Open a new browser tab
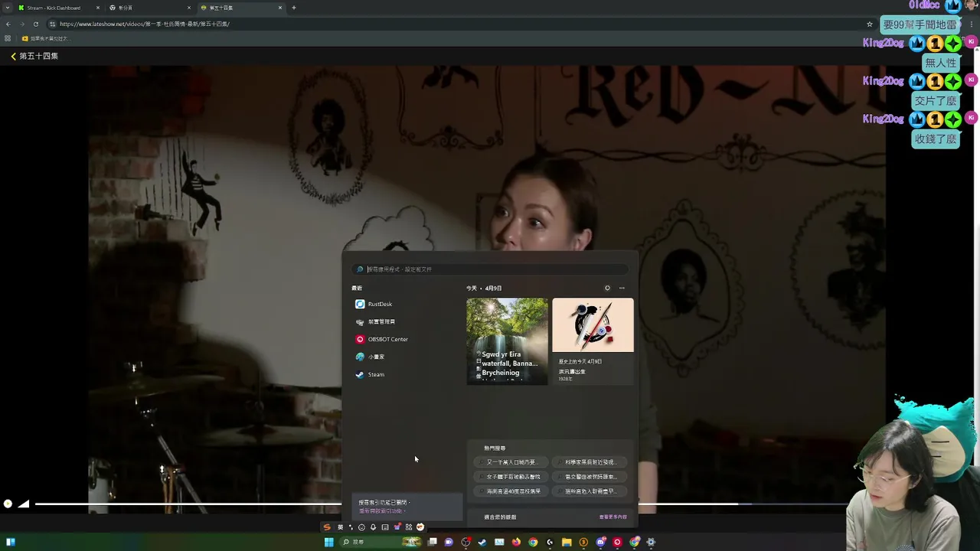The image size is (980, 551). (x=294, y=8)
